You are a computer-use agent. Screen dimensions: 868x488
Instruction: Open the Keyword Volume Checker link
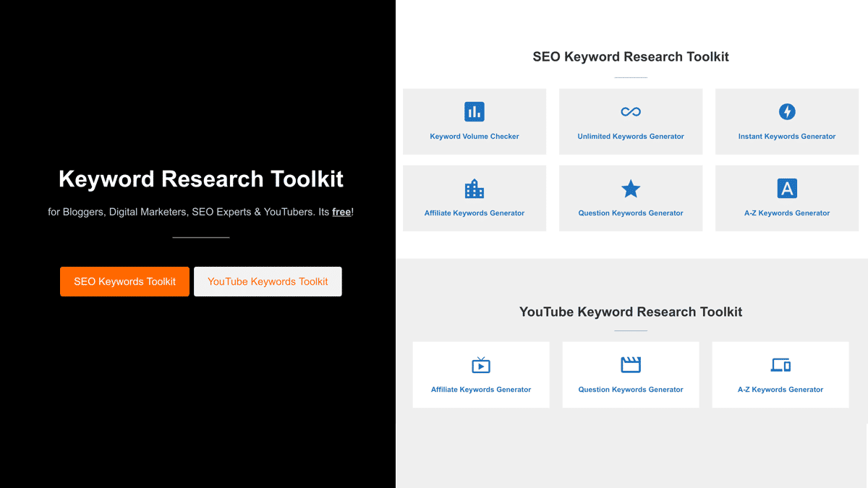(475, 136)
